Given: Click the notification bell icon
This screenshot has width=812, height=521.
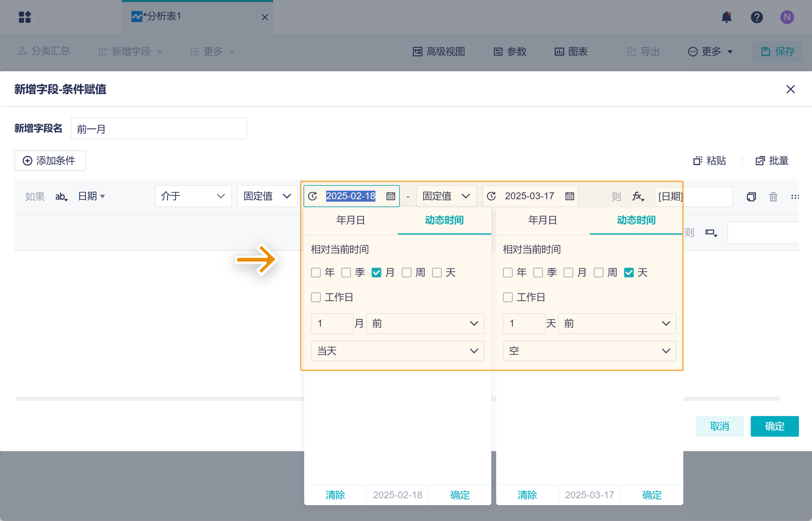Looking at the screenshot, I should pos(726,17).
